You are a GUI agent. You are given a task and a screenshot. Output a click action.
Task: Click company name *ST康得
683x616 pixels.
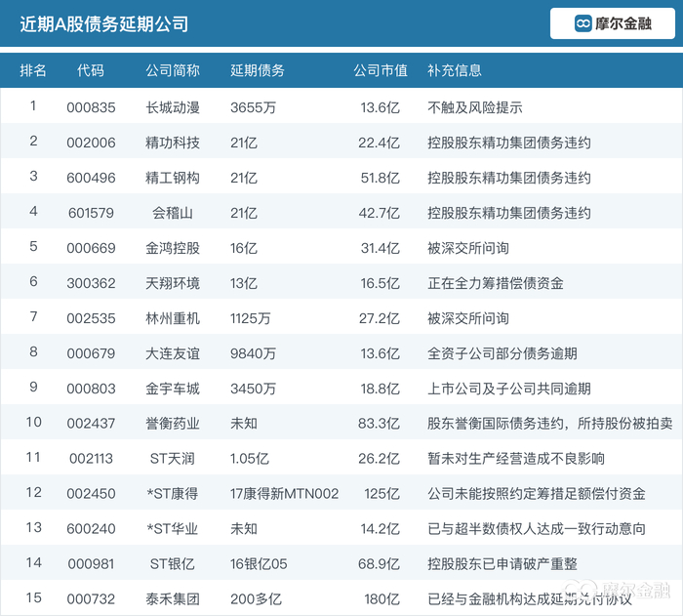(x=173, y=494)
